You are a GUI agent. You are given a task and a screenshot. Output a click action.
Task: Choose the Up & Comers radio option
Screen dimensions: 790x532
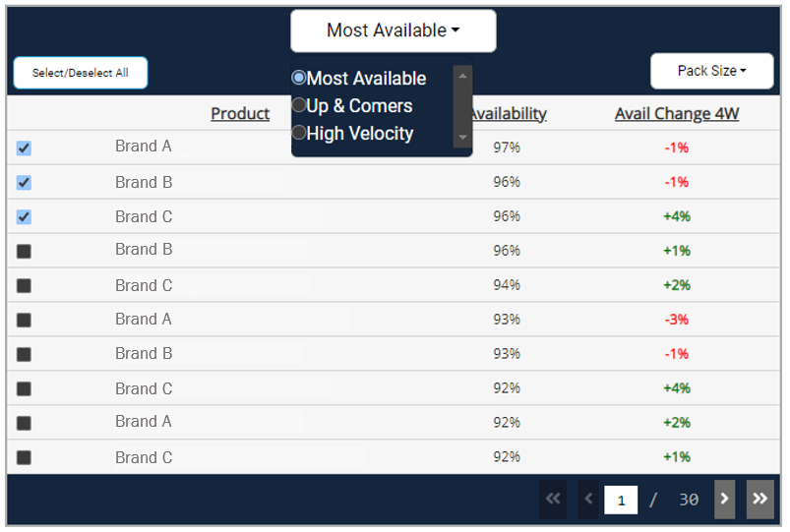pyautogui.click(x=299, y=105)
